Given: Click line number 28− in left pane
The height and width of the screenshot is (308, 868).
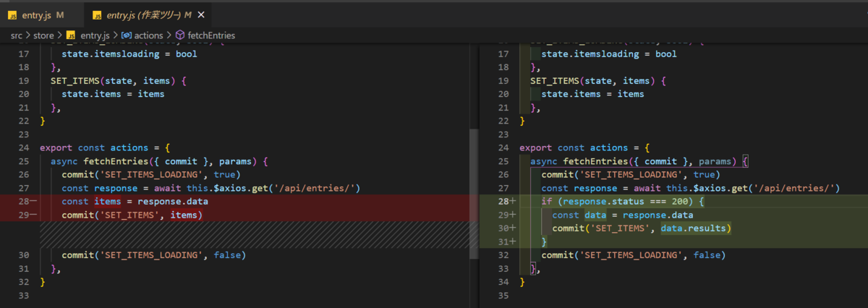Looking at the screenshot, I should coord(26,201).
